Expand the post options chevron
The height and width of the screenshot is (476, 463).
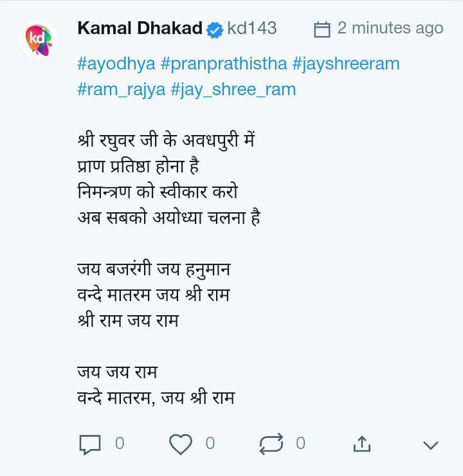click(x=431, y=445)
